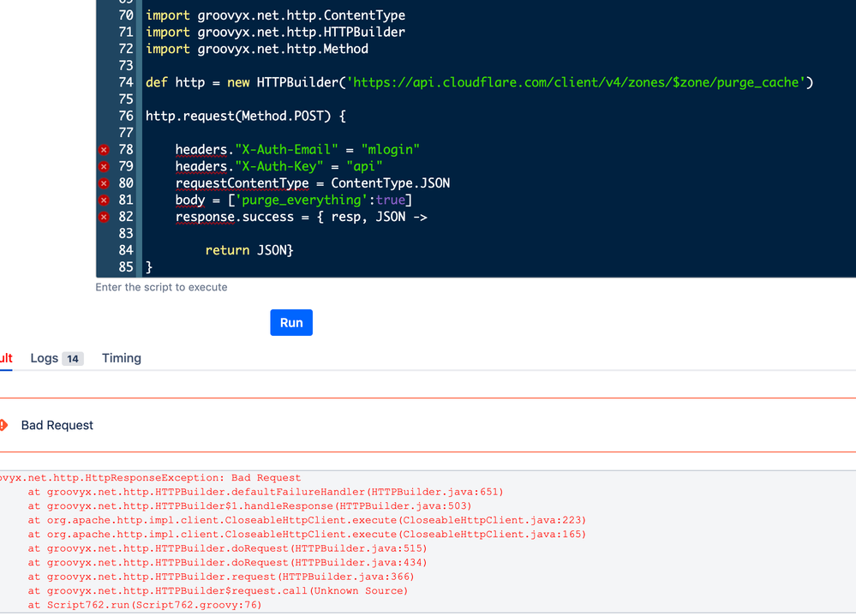
Task: Click the handleResponse stack trace line
Action: (x=249, y=506)
